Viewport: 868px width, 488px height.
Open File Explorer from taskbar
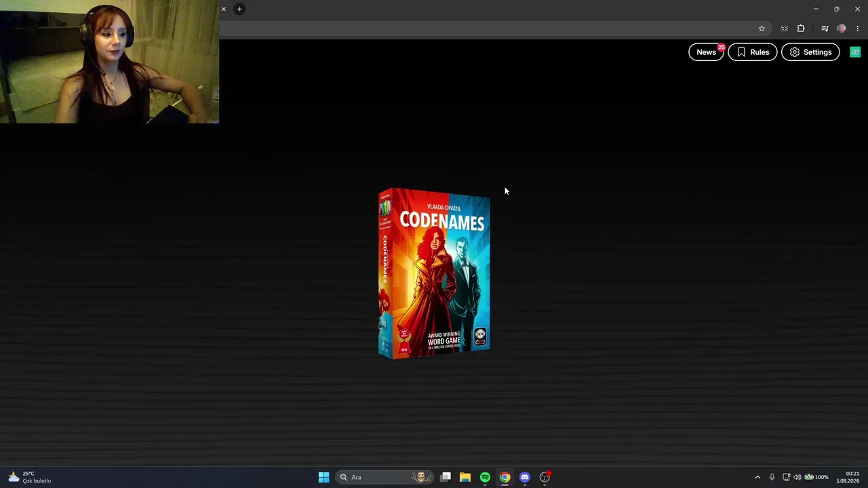click(x=465, y=477)
